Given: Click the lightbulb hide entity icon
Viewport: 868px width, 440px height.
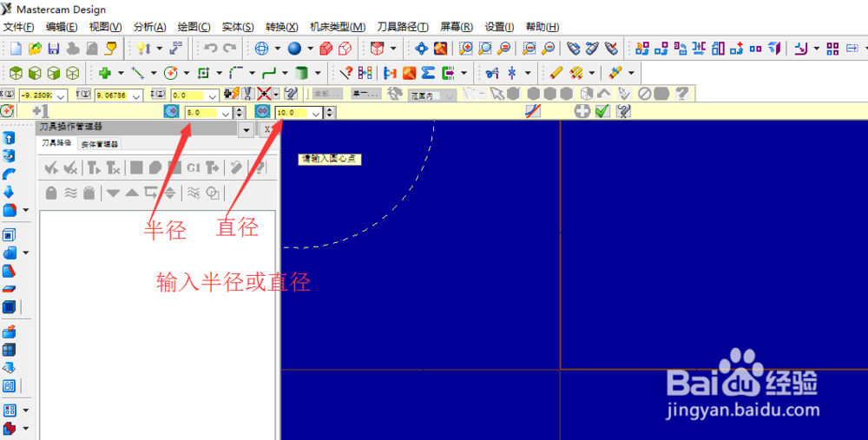Looking at the screenshot, I should click(x=144, y=49).
